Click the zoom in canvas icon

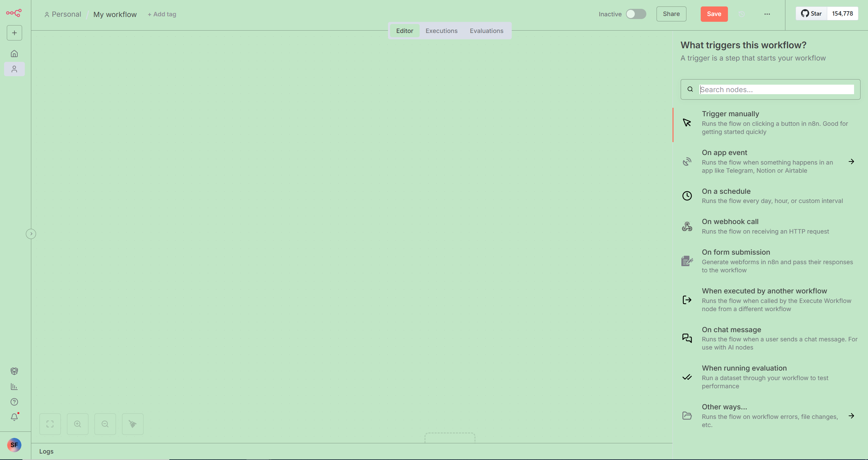(x=78, y=424)
